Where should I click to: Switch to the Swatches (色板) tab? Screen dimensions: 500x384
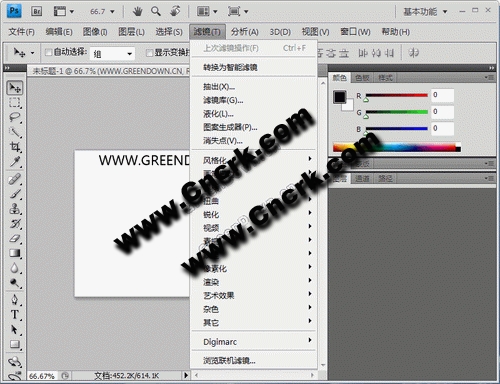click(x=362, y=78)
